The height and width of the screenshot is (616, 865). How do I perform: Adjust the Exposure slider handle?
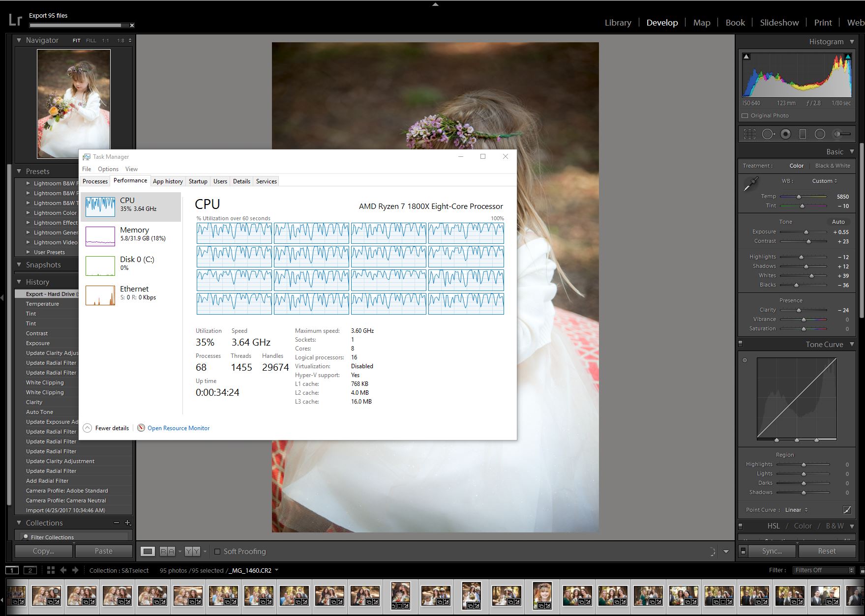tap(806, 232)
